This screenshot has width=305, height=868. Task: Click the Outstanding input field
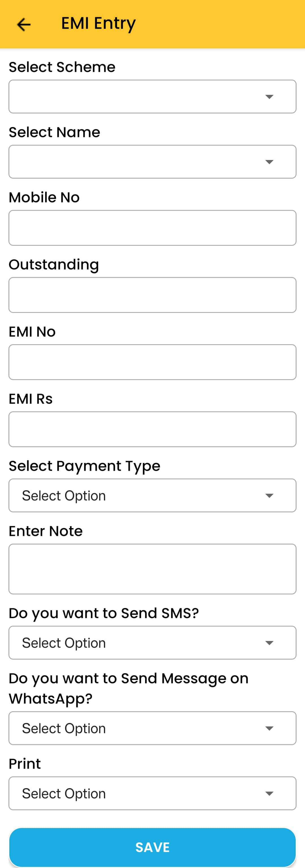[152, 295]
